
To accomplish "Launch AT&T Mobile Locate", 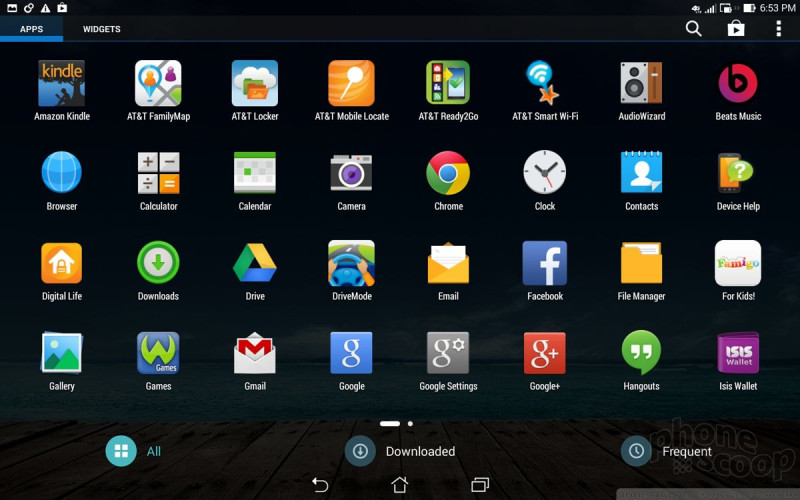I will pos(352,83).
